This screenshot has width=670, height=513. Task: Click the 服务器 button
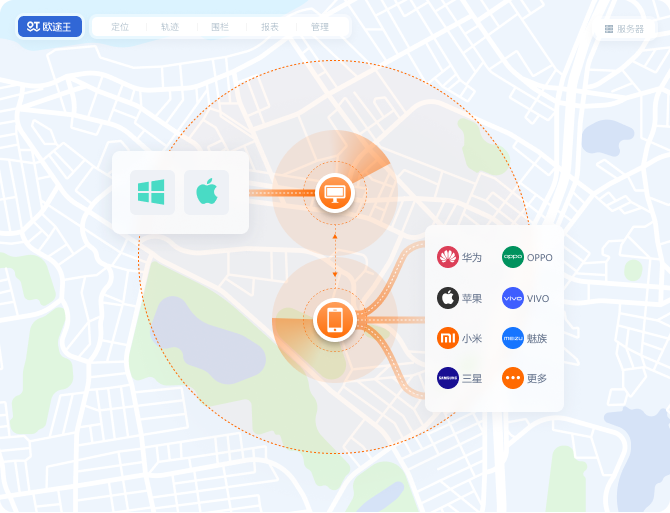tap(624, 29)
